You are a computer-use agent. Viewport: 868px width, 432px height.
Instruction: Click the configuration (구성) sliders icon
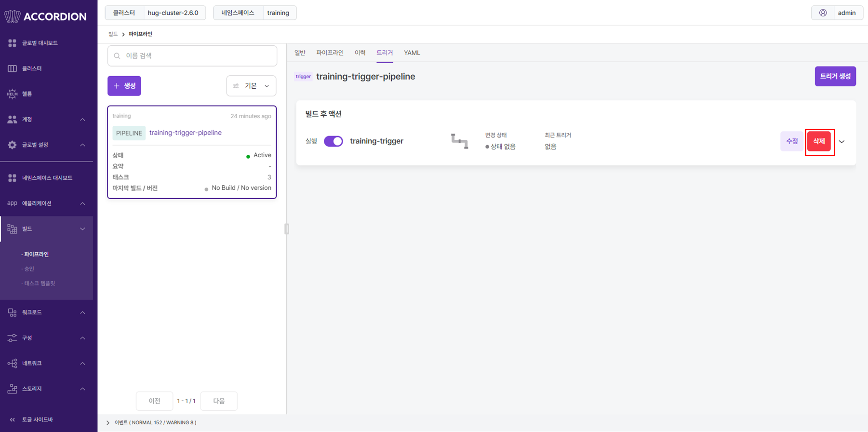12,338
